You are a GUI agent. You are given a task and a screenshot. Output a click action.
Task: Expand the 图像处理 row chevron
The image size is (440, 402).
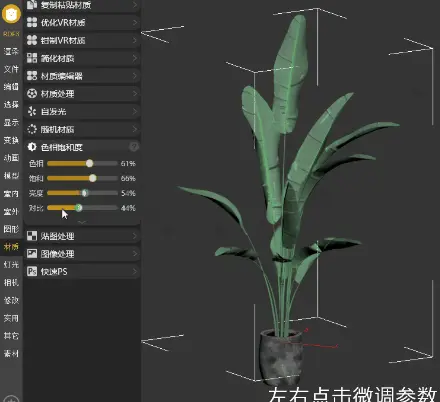click(135, 254)
